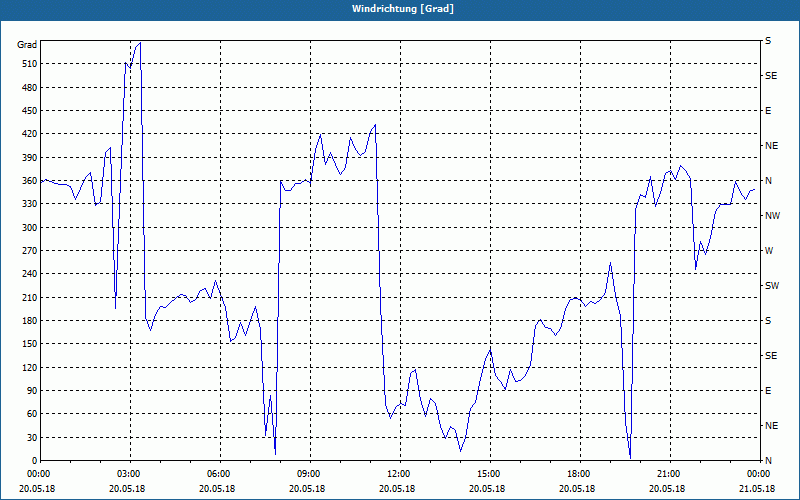Screen dimensions: 800x500
Task: Select the 240 value on the degree axis
Action: pyautogui.click(x=29, y=274)
